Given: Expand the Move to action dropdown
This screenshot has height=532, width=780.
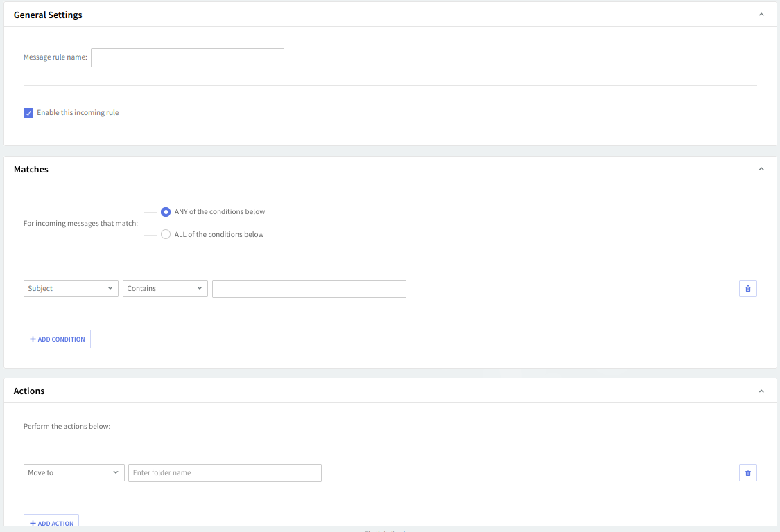Looking at the screenshot, I should (x=73, y=472).
